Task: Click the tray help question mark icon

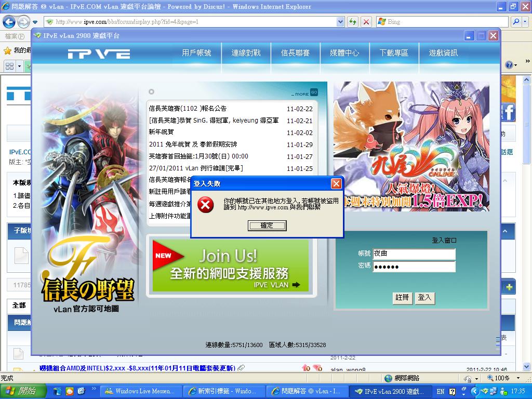Action: (453, 392)
